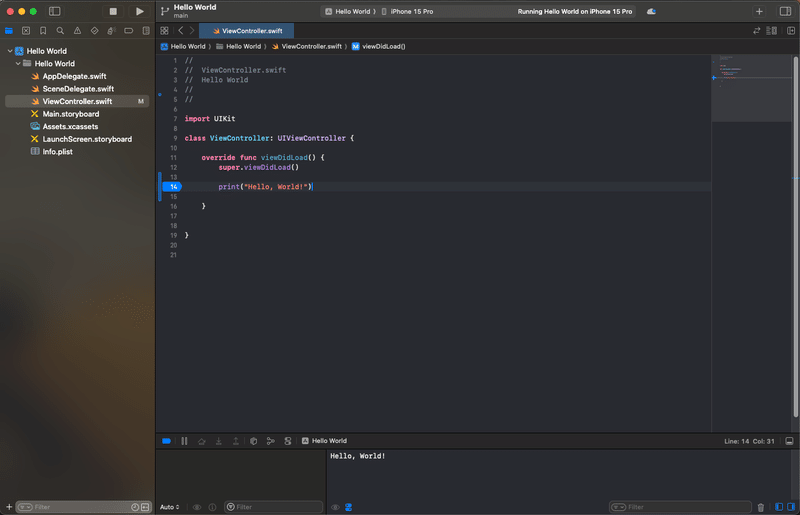The width and height of the screenshot is (800, 515).
Task: Open the Debug navigator
Action: tap(111, 31)
